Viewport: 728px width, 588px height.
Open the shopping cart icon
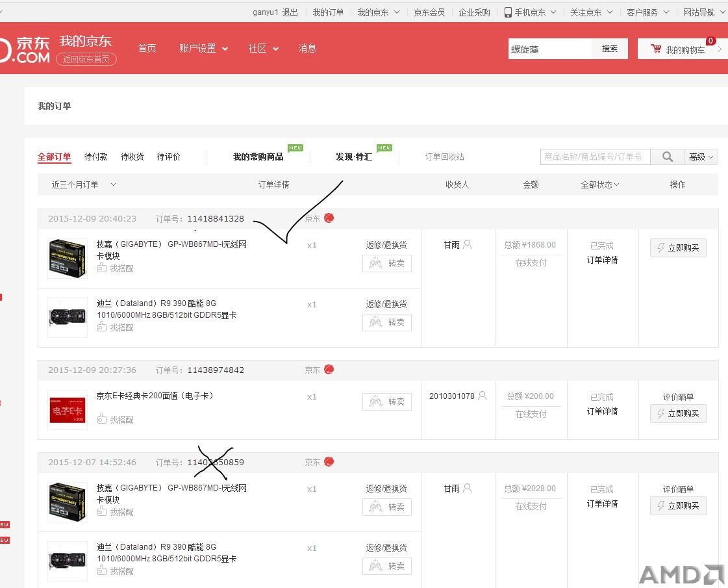coord(656,49)
